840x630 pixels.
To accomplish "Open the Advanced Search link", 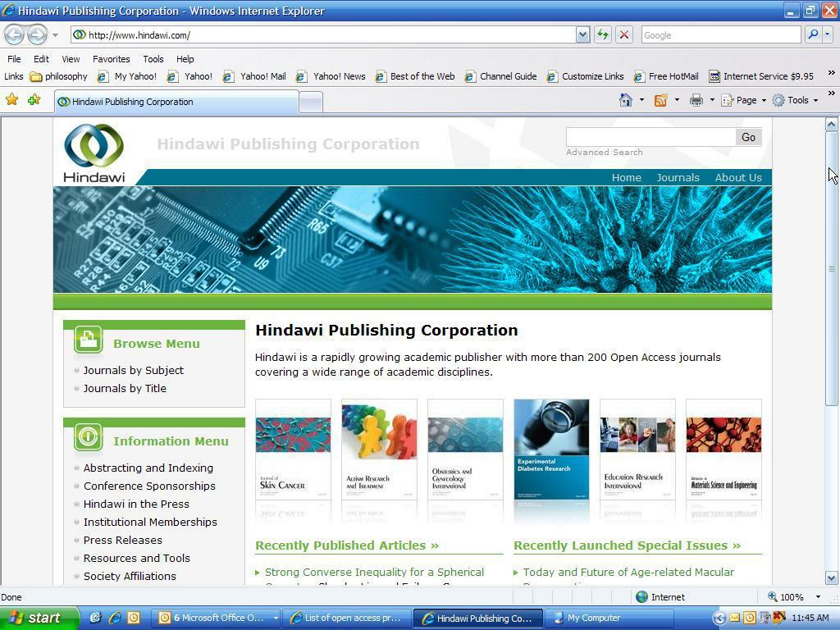I will [605, 152].
